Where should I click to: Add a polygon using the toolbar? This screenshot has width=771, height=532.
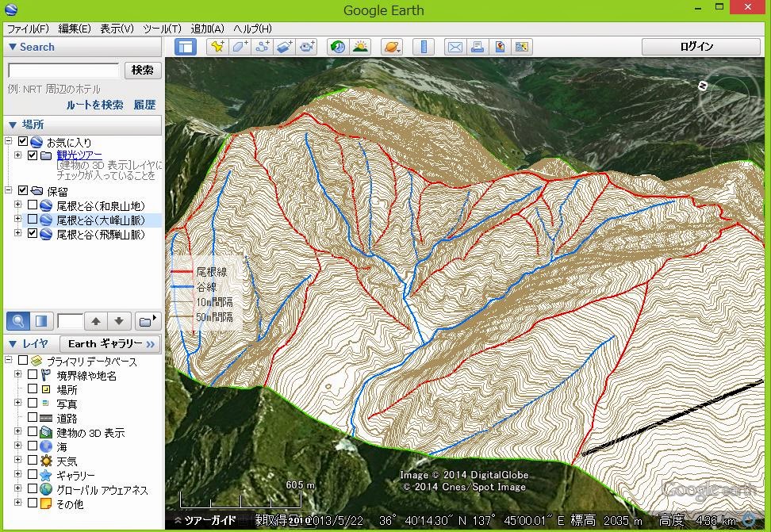click(x=240, y=47)
